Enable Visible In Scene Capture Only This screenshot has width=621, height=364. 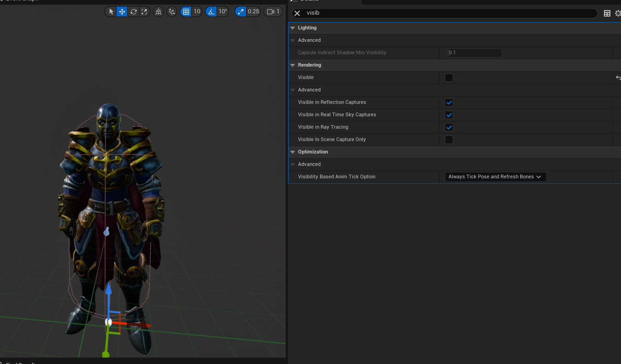(449, 140)
